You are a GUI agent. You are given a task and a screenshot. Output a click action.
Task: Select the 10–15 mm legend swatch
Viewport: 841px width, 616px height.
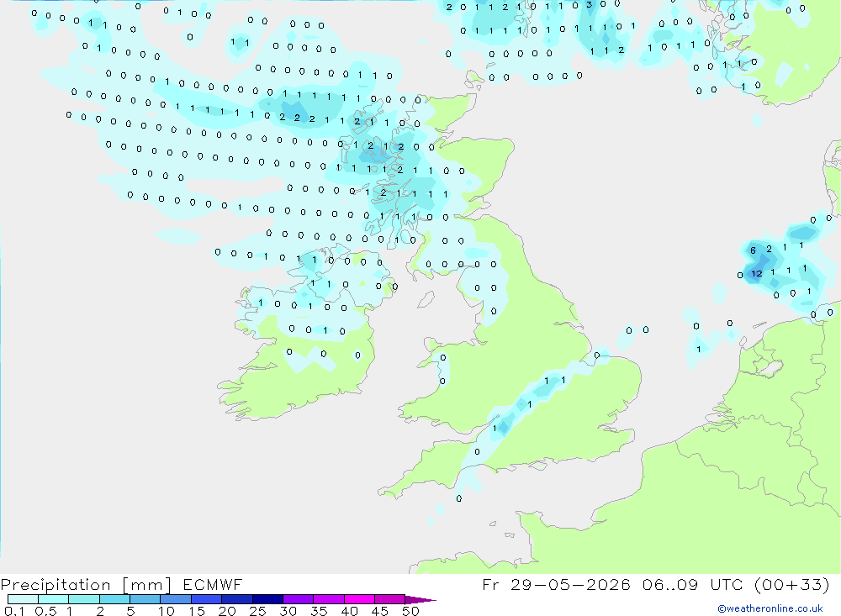pos(176,599)
